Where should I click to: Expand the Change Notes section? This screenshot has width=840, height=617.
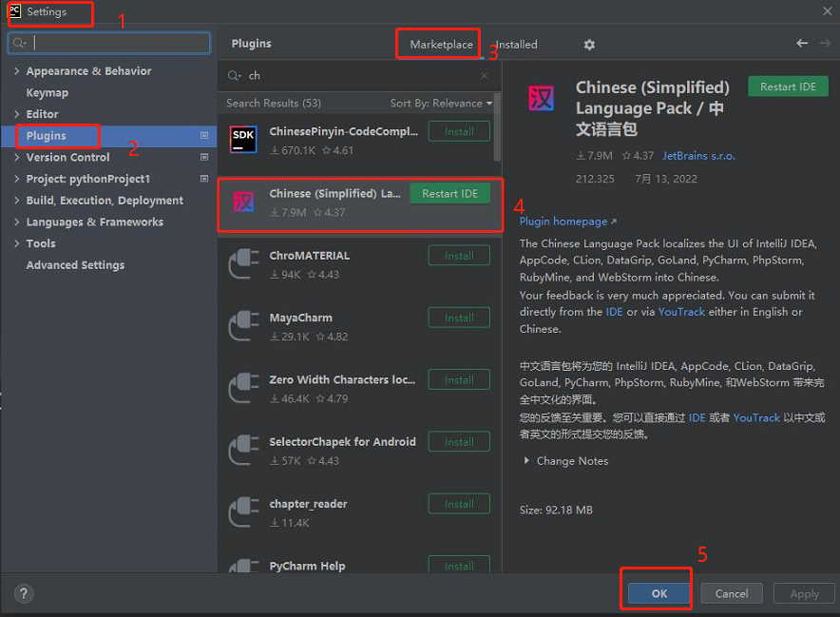point(526,460)
